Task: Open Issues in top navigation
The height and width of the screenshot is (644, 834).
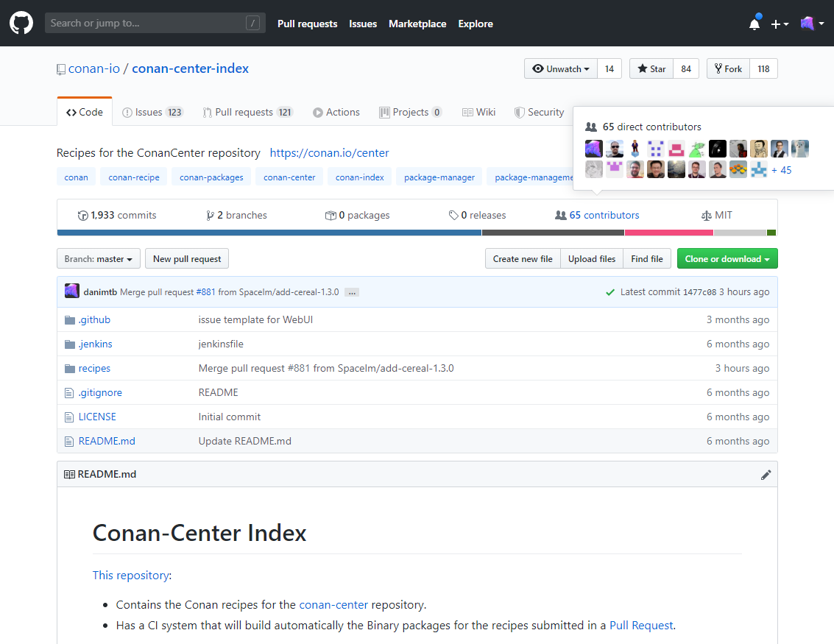Action: click(363, 24)
